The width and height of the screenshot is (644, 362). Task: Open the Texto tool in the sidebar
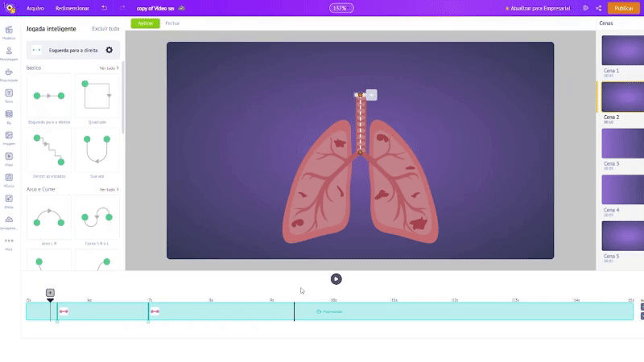(9, 94)
